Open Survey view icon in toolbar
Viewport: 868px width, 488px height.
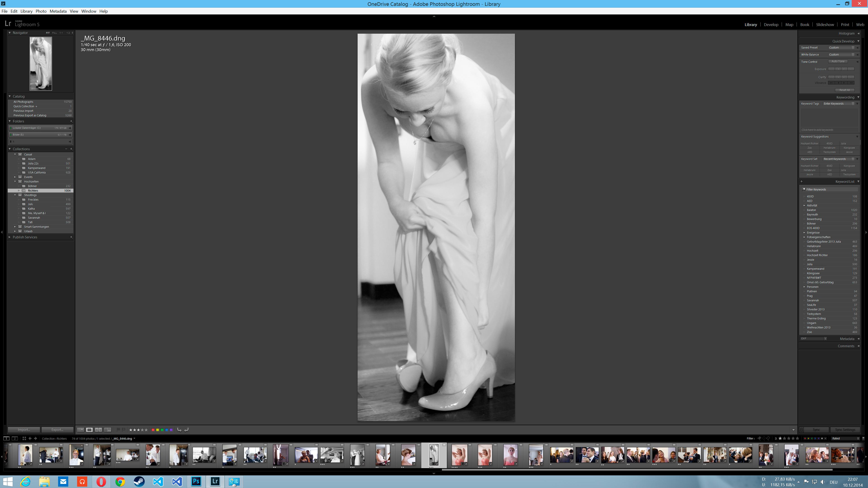click(107, 430)
